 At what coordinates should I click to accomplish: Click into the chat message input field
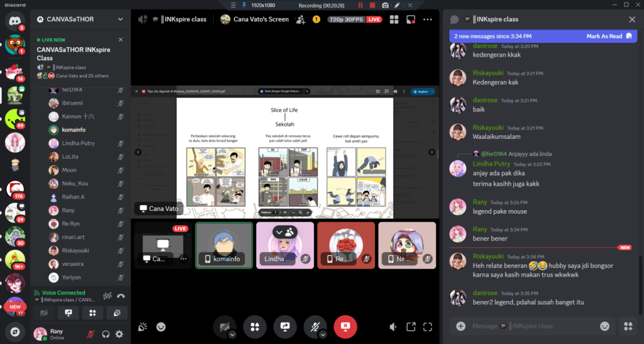(533, 326)
